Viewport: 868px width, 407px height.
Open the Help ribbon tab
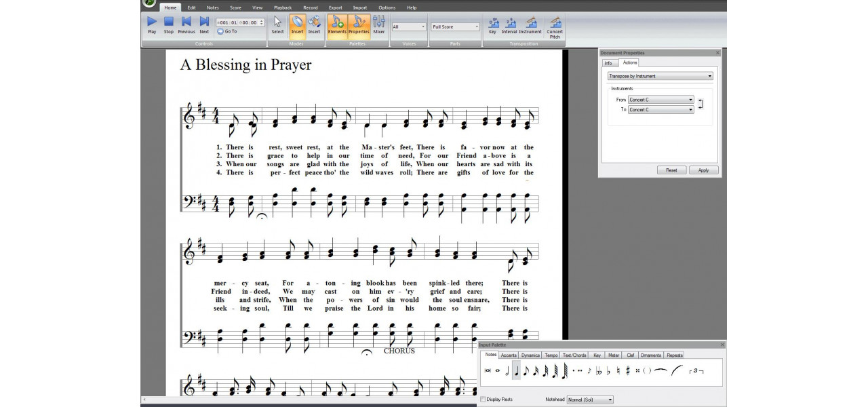tap(412, 7)
